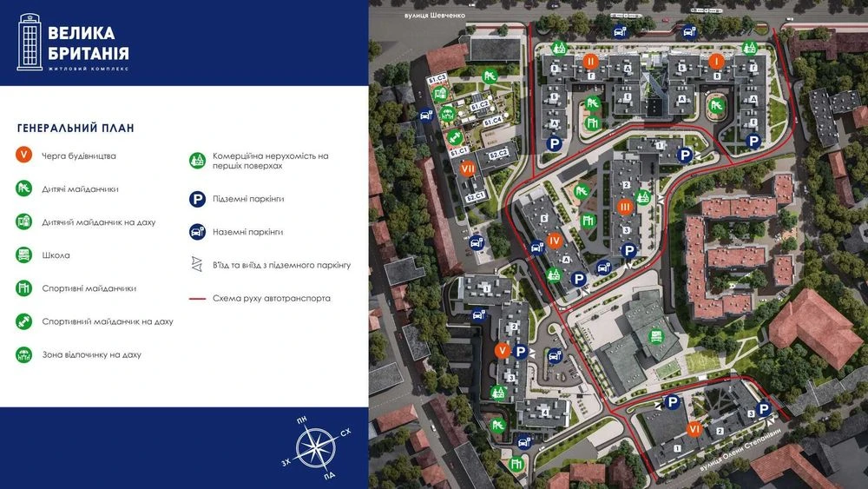Screen dimensions: 868x489
Task: Click the commercial property icon beside phase III marker
Action: [x=643, y=196]
